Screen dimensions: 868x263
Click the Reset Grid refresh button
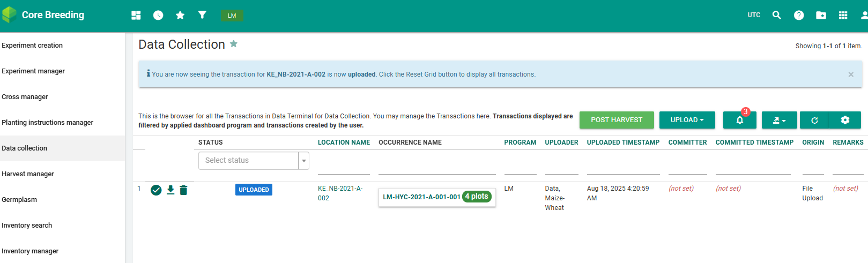click(814, 120)
